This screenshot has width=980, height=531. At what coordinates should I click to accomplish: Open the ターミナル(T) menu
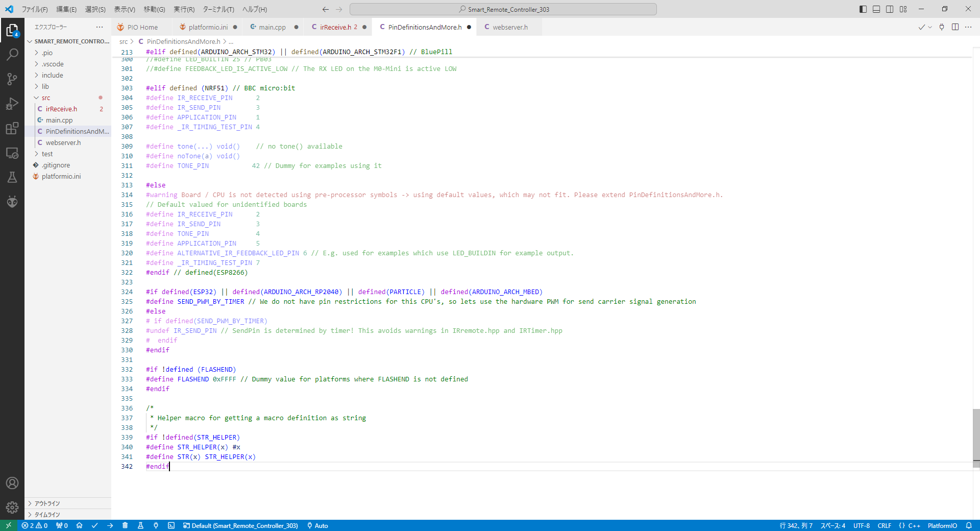click(x=218, y=9)
